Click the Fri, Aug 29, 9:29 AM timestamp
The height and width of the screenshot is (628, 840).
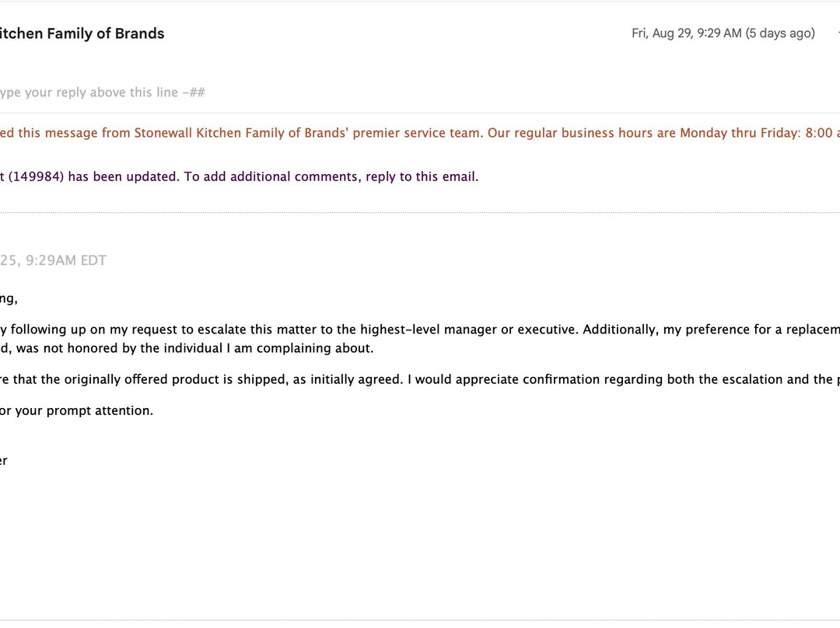point(686,33)
